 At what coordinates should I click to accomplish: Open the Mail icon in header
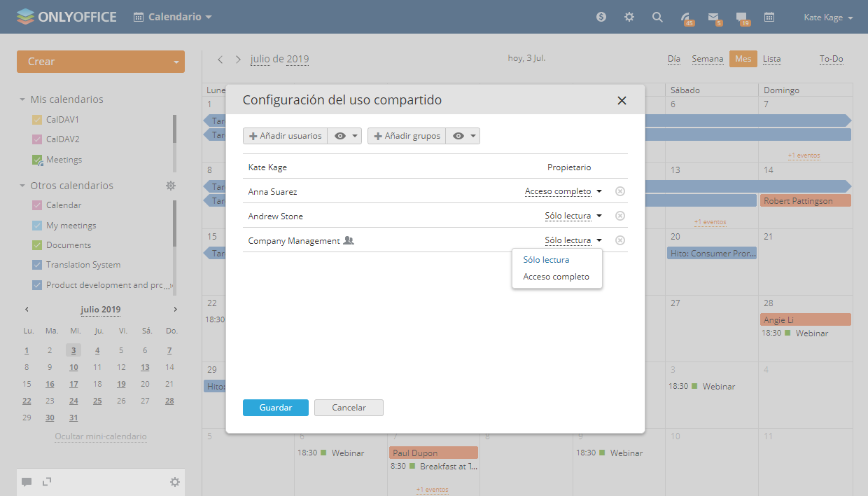tap(713, 17)
